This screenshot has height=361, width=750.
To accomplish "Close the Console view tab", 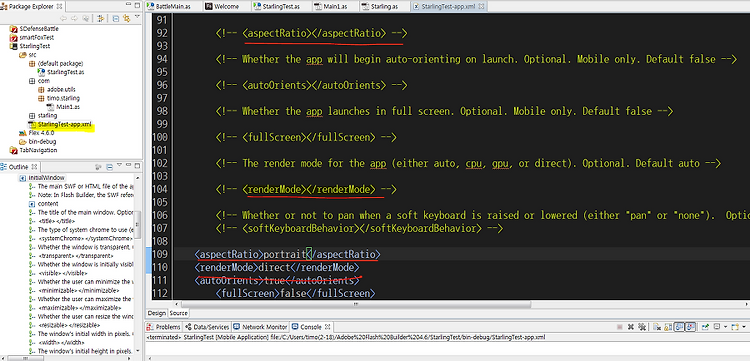I will (328, 327).
